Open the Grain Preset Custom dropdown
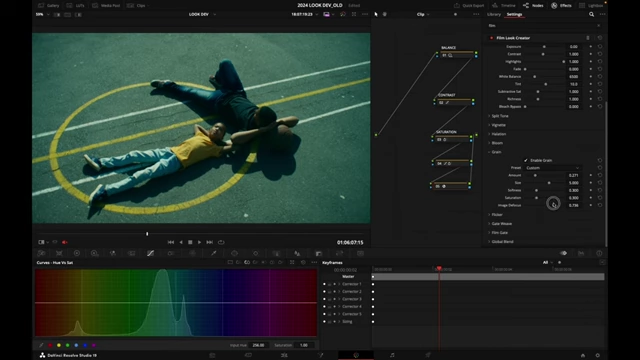 552,168
